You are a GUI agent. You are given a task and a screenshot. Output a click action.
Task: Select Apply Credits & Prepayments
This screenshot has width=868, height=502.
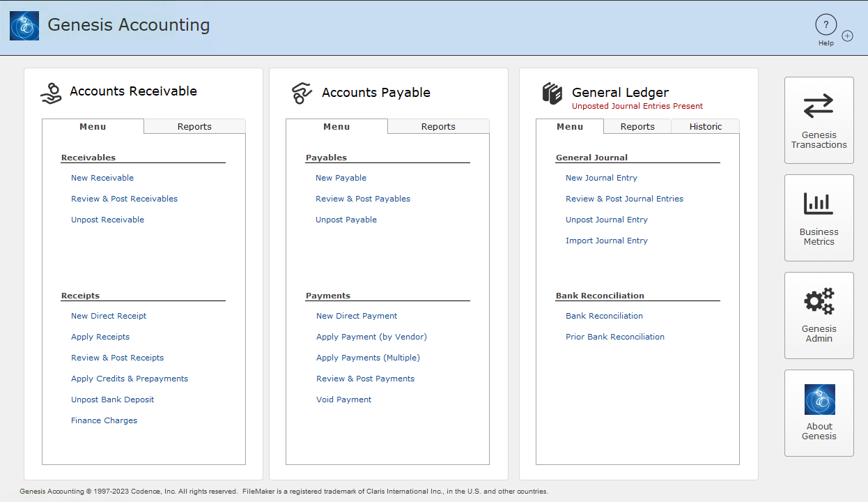[129, 378]
